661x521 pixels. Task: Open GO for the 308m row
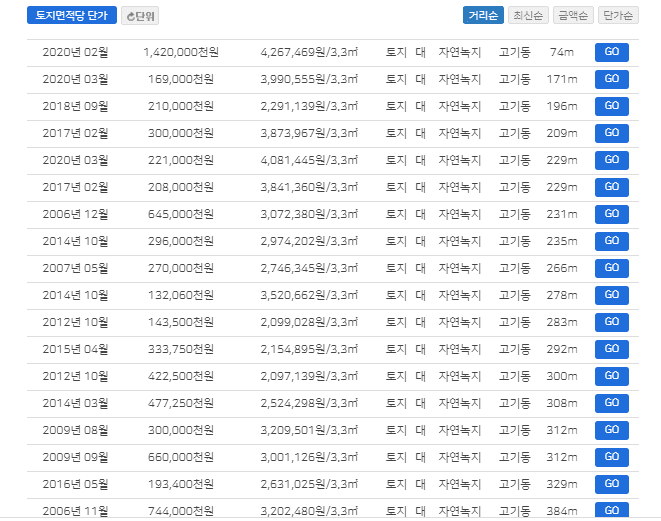[x=612, y=403]
